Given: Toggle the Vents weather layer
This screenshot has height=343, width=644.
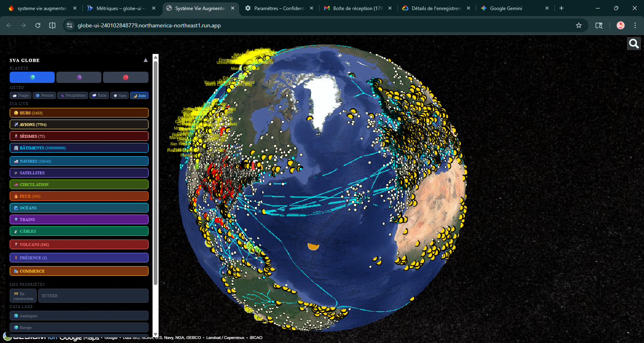Looking at the screenshot, I should [120, 95].
